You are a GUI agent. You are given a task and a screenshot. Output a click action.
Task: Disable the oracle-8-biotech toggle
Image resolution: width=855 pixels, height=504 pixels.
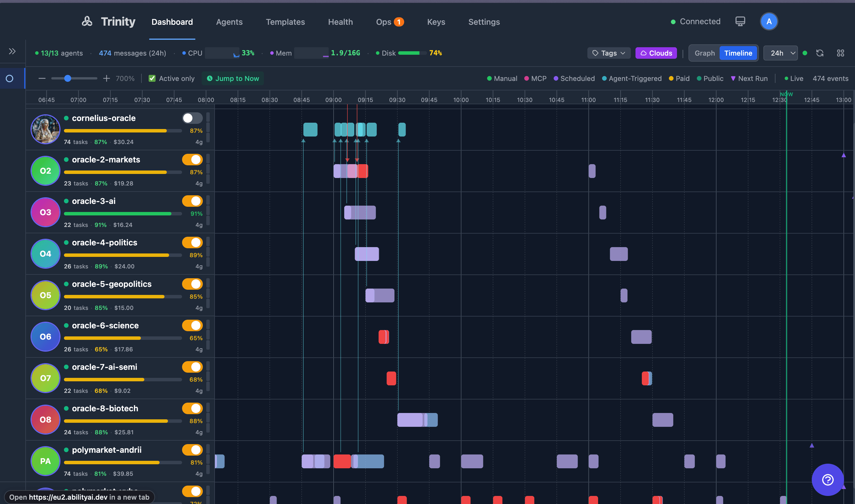[192, 408]
